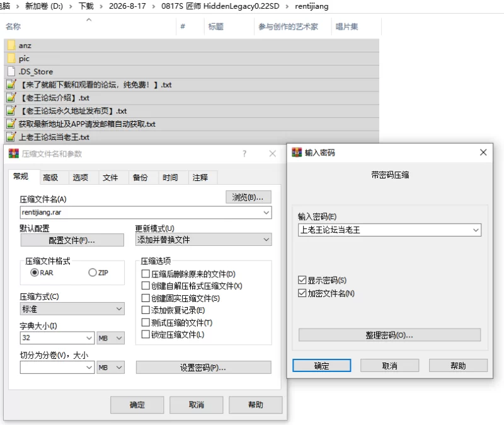
Task: Uncheck 显示密码 checkbox
Action: [x=302, y=280]
